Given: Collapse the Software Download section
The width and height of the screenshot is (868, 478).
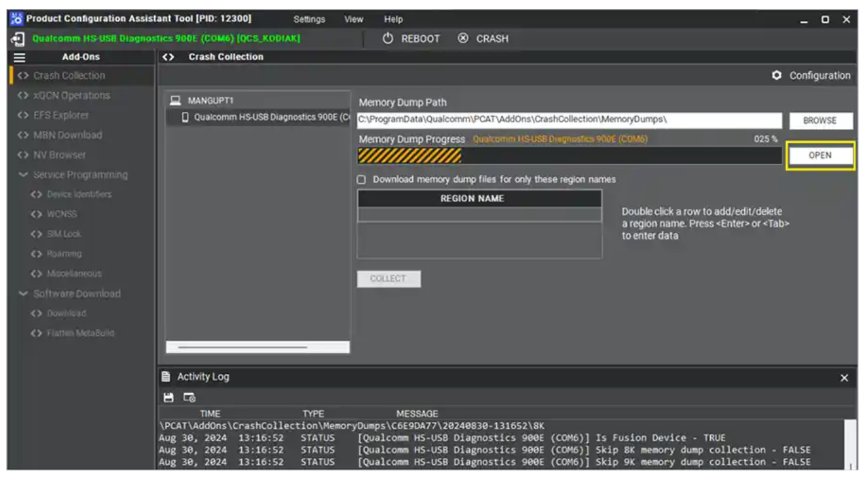Looking at the screenshot, I should 23,294.
